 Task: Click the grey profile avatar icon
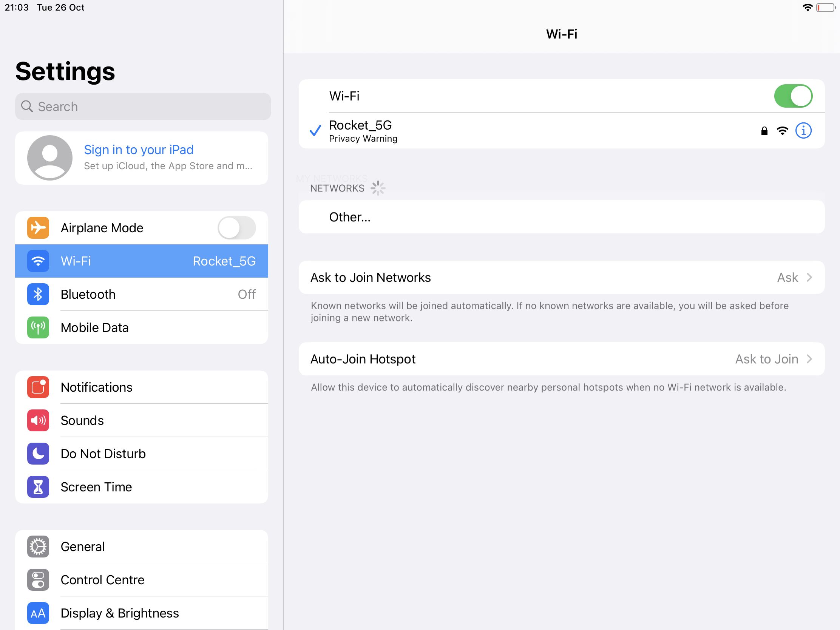50,157
